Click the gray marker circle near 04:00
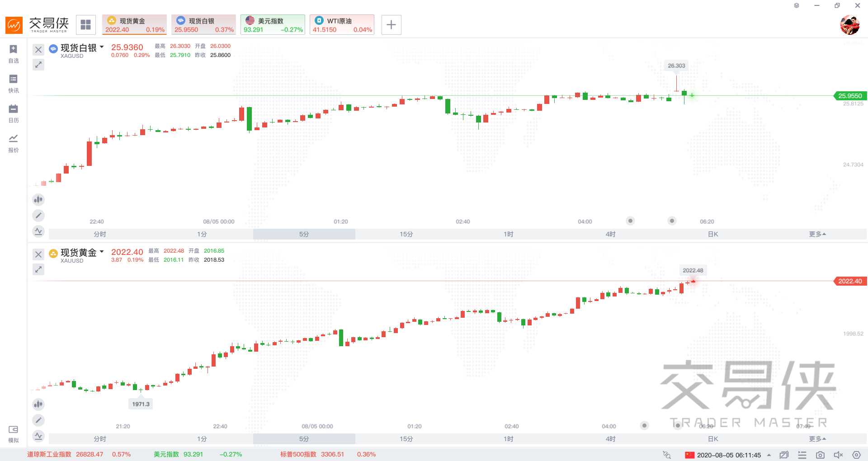The image size is (868, 461). click(630, 221)
